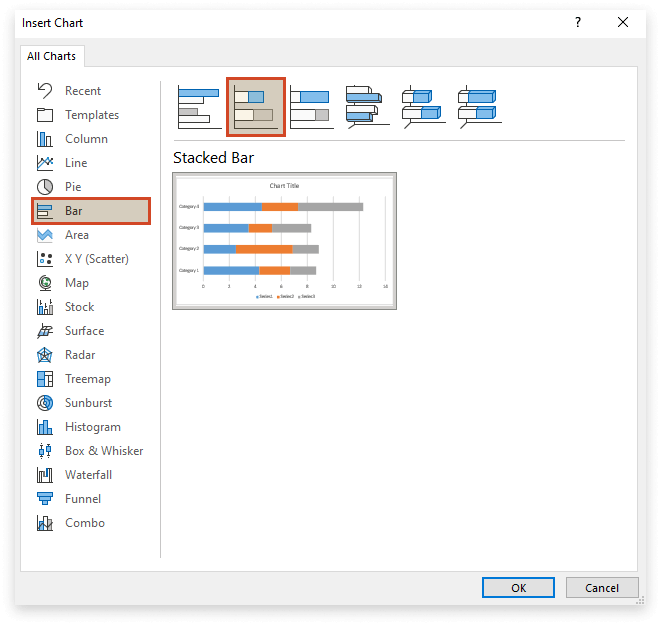This screenshot has height=625, width=661.
Task: Switch to the All Charts tab
Action: [x=52, y=56]
